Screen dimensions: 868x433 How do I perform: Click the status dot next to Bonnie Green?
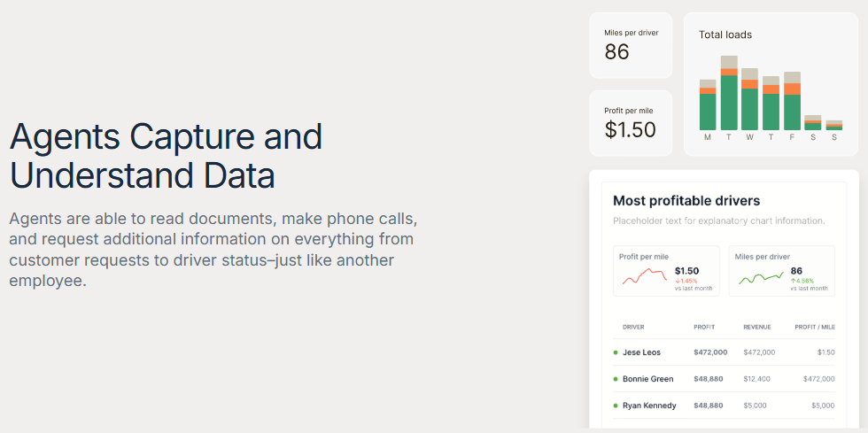[x=616, y=379]
